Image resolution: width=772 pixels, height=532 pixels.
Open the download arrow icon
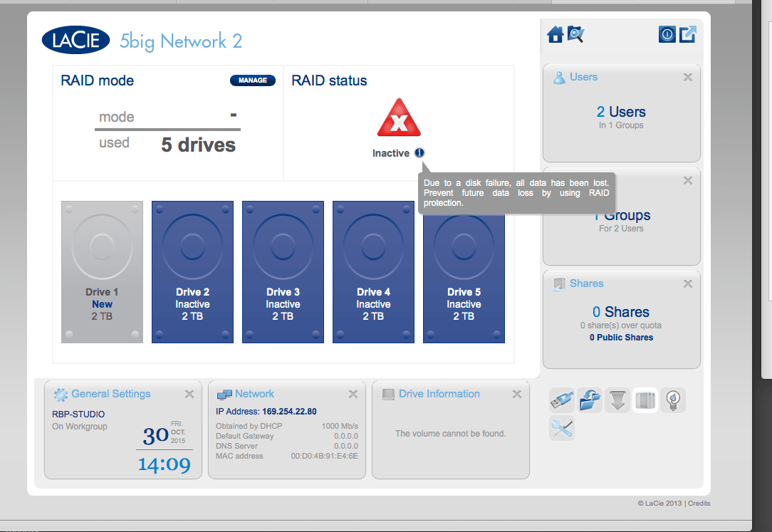617,400
